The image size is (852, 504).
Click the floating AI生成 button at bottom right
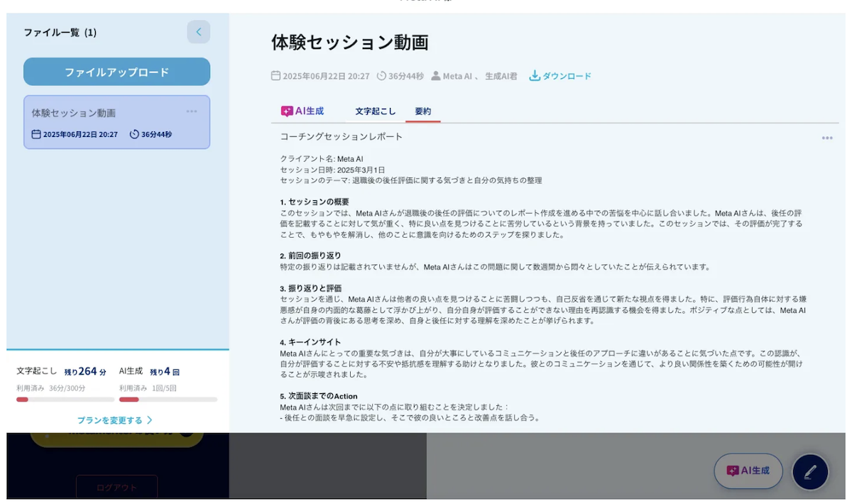tap(748, 471)
